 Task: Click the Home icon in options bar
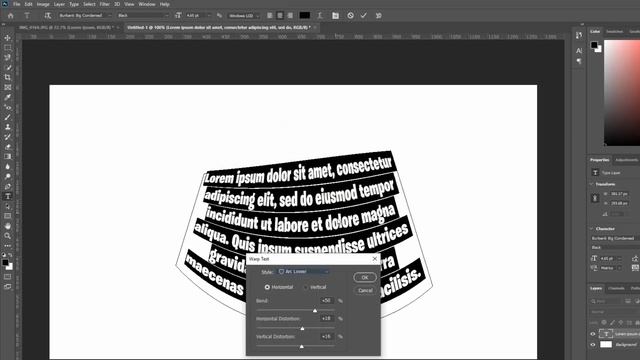(11, 16)
